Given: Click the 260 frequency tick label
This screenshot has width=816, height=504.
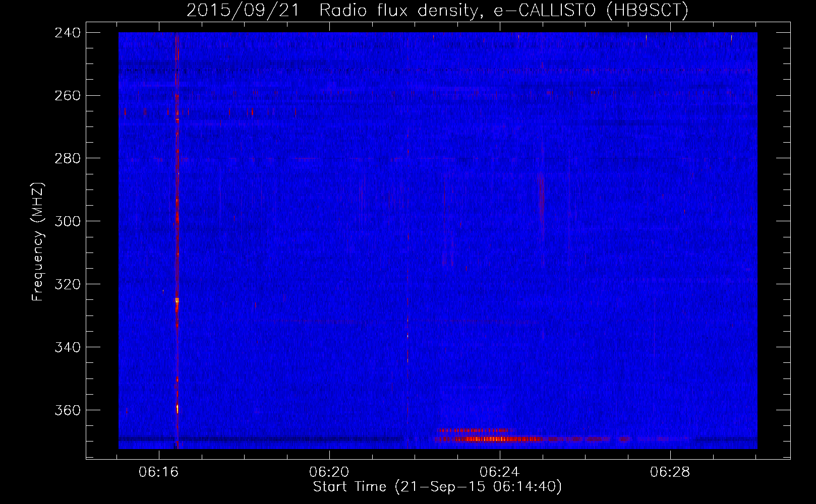Looking at the screenshot, I should tap(68, 96).
